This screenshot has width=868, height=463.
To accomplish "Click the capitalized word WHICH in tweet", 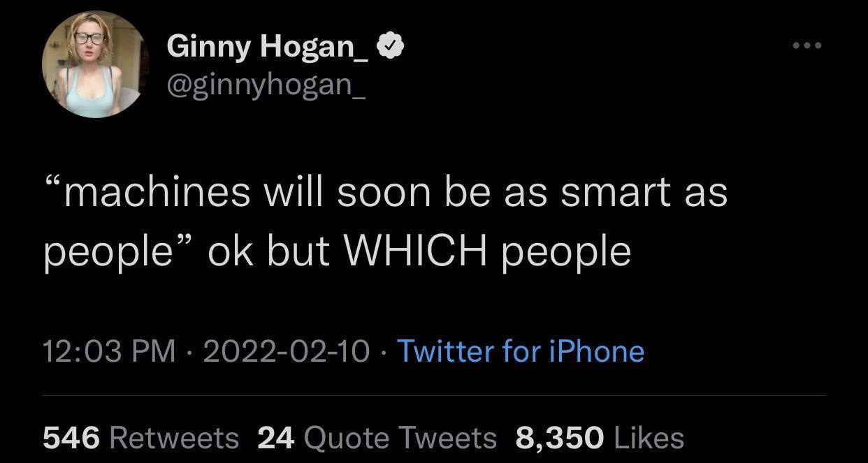I will (x=416, y=251).
